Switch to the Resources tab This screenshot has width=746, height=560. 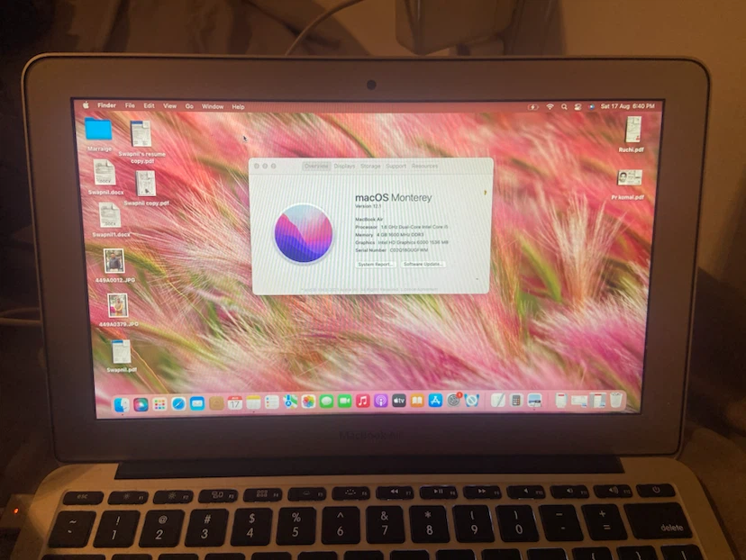pyautogui.click(x=424, y=166)
